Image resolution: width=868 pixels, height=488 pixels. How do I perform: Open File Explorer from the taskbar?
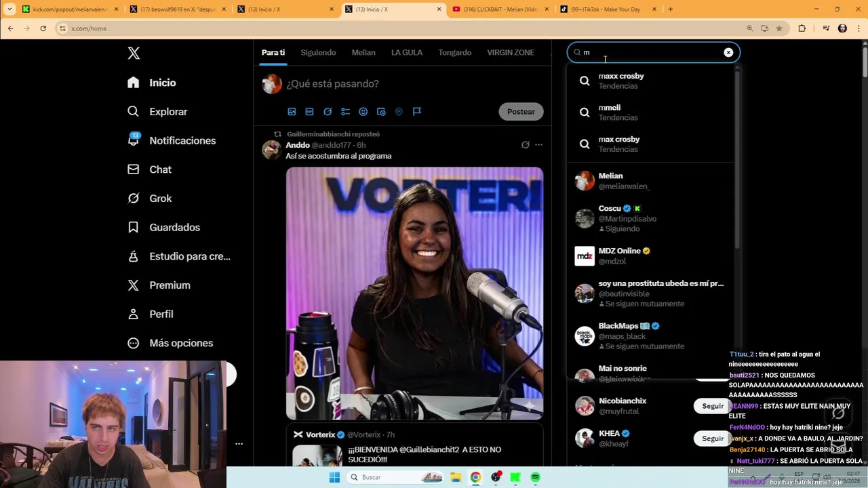pyautogui.click(x=456, y=477)
